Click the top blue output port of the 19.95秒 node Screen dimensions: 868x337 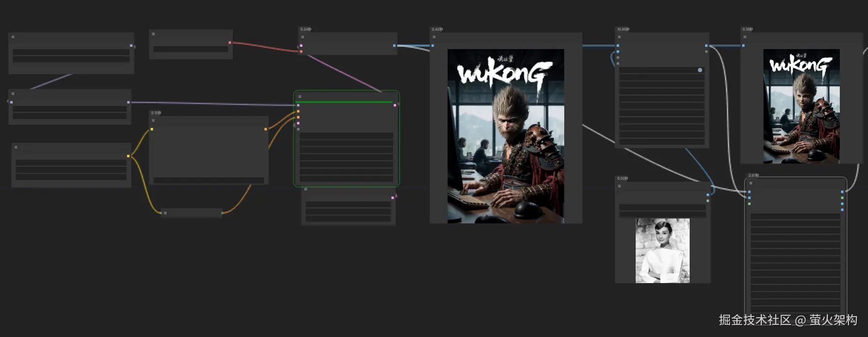tap(706, 46)
